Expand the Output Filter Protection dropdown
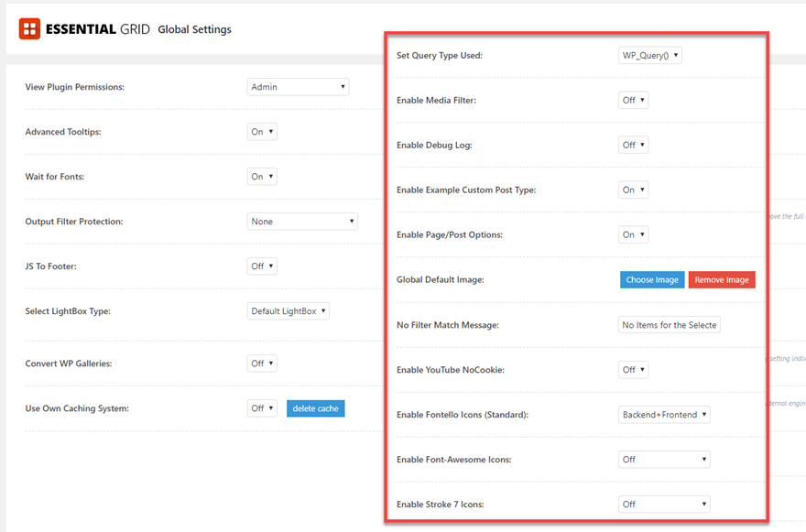The width and height of the screenshot is (806, 532). (x=302, y=222)
